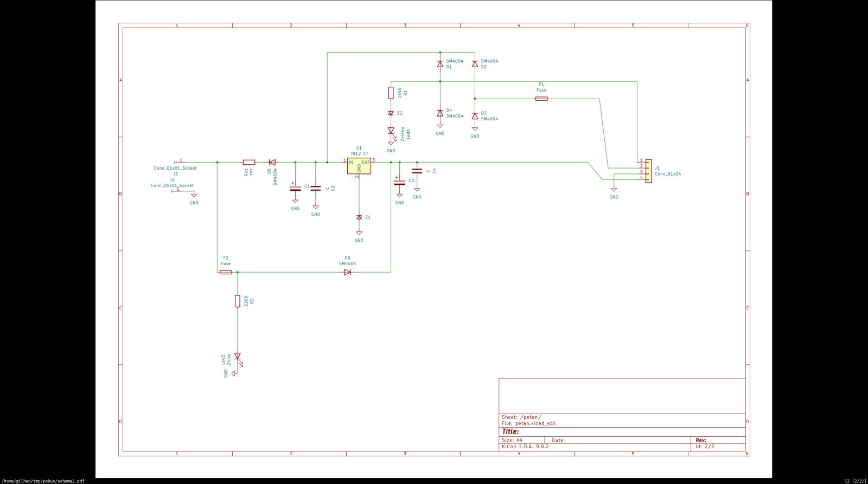Viewport: 868px width, 484px height.
Task: Click the C4 capacitor symbol
Action: tap(417, 171)
